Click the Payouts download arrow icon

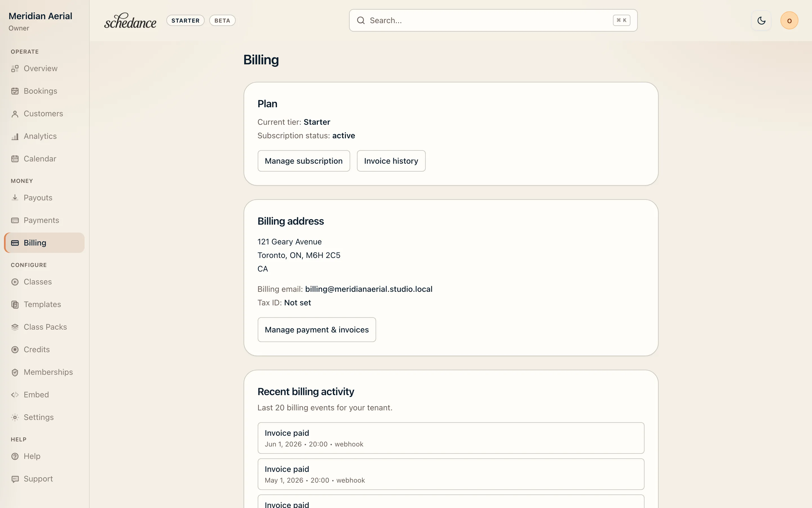tap(15, 198)
